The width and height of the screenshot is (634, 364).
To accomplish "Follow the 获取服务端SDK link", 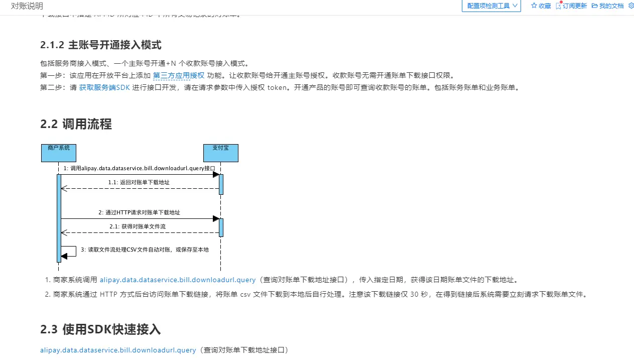I will pos(104,87).
